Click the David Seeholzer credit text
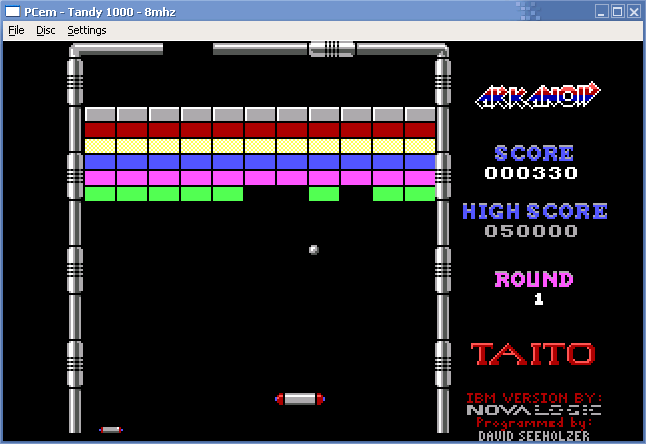 pyautogui.click(x=533, y=436)
